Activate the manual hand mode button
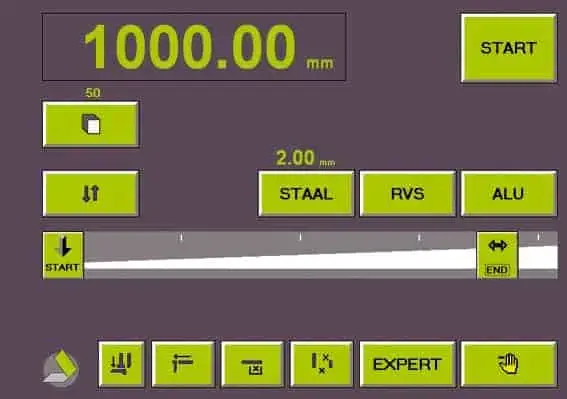Screen dimensions: 567x399 coord(509,364)
